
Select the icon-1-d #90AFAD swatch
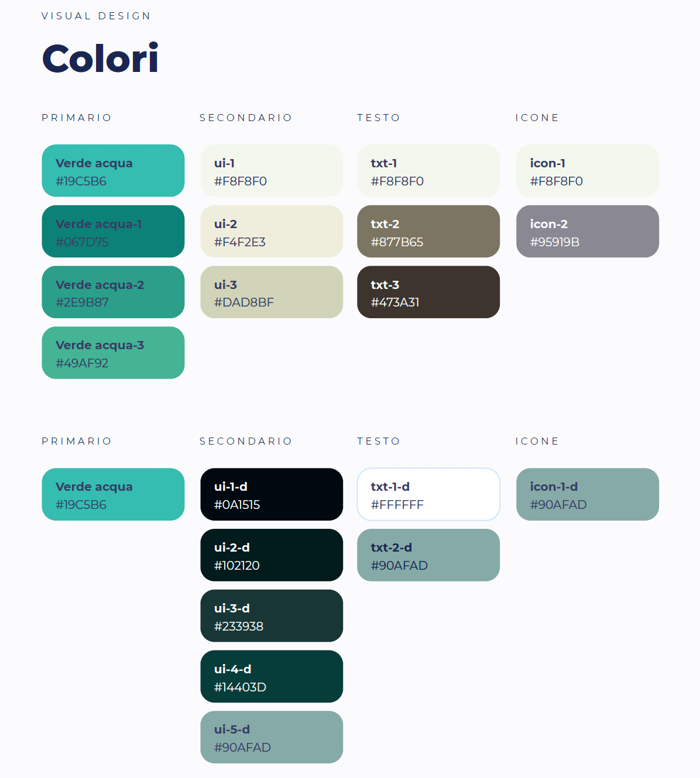pyautogui.click(x=588, y=494)
